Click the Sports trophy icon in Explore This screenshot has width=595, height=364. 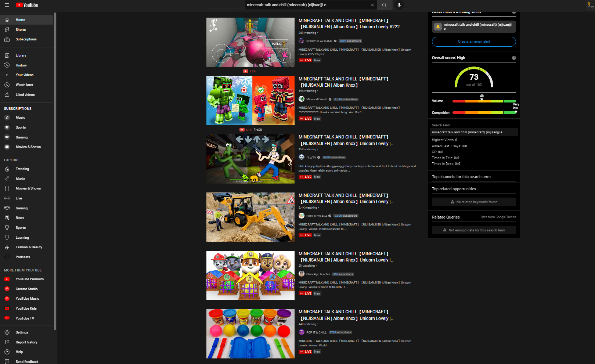point(7,228)
